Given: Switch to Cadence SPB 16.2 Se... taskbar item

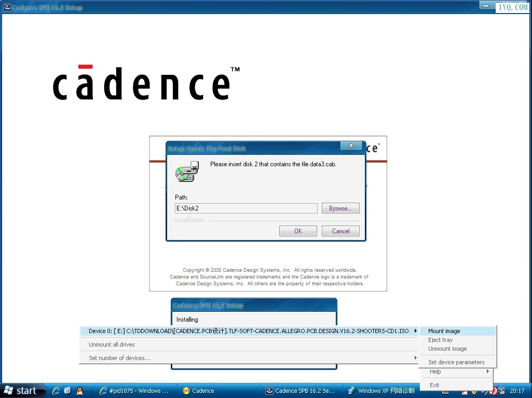Looking at the screenshot, I should click(x=302, y=391).
